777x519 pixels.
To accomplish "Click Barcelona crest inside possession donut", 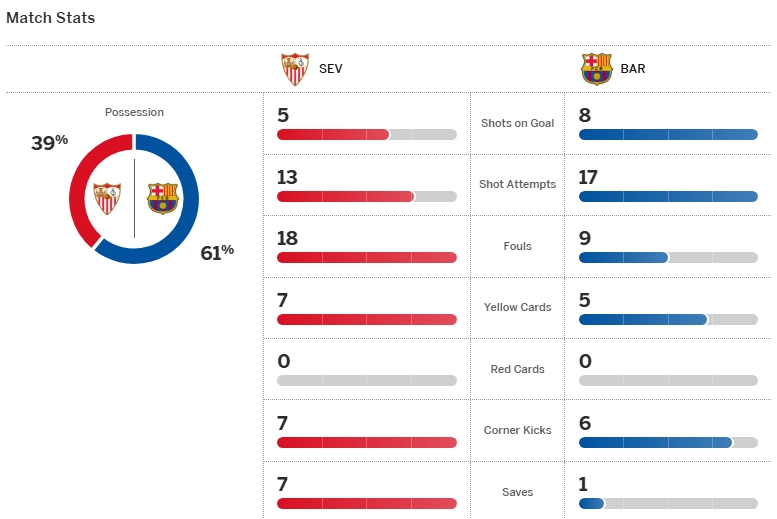I will pos(162,198).
